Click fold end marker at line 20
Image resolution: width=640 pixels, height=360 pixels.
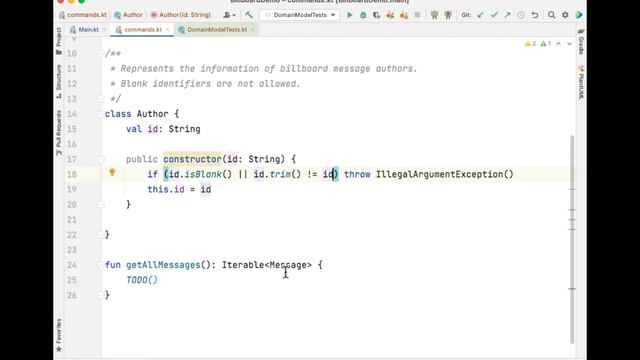coord(100,204)
